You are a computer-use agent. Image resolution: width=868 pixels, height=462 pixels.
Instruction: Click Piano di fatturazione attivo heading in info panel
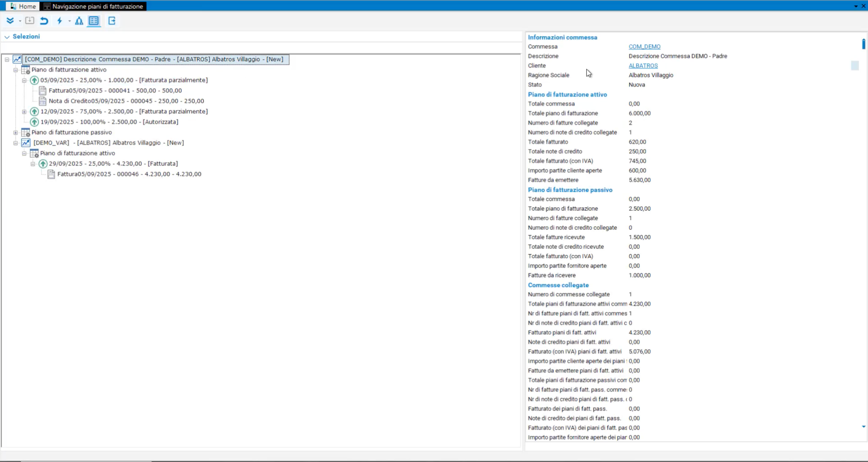567,95
